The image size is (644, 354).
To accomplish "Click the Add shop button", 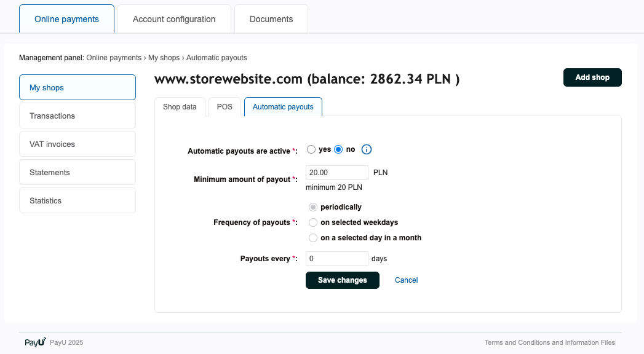I will click(592, 77).
